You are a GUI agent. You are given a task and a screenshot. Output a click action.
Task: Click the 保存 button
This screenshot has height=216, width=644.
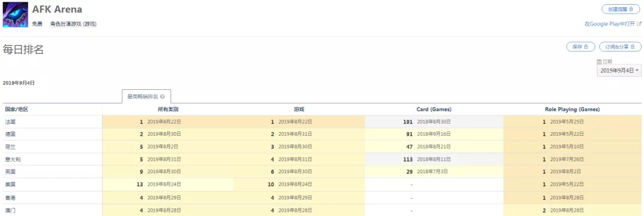click(x=580, y=47)
